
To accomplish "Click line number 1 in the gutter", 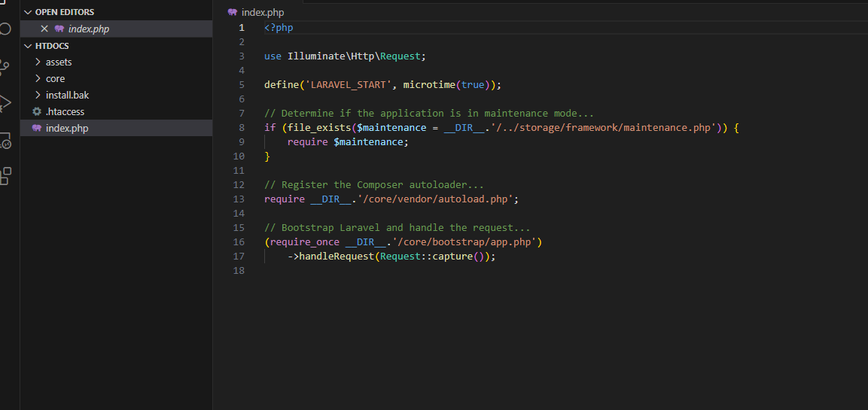I will [x=242, y=28].
